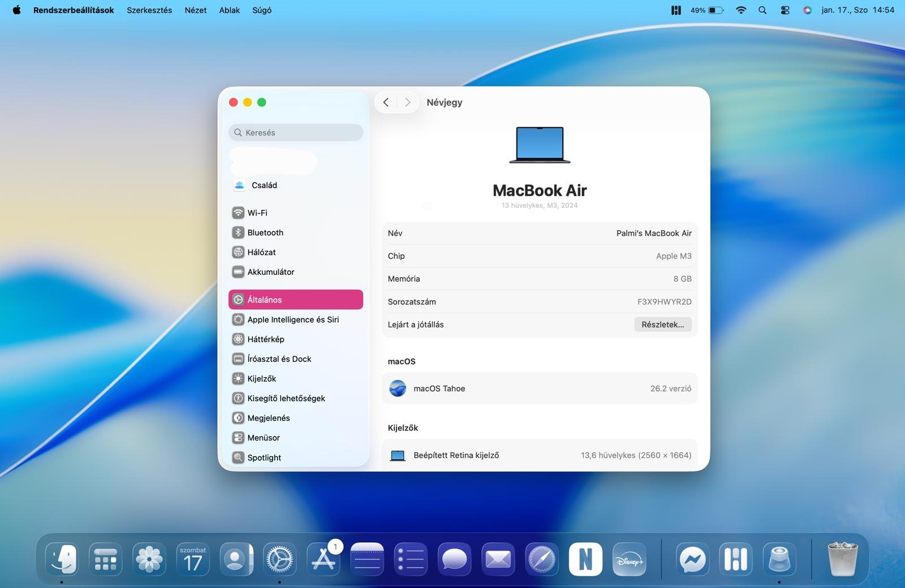The image size is (905, 588).
Task: Click the 49% battery indicator
Action: coord(707,10)
